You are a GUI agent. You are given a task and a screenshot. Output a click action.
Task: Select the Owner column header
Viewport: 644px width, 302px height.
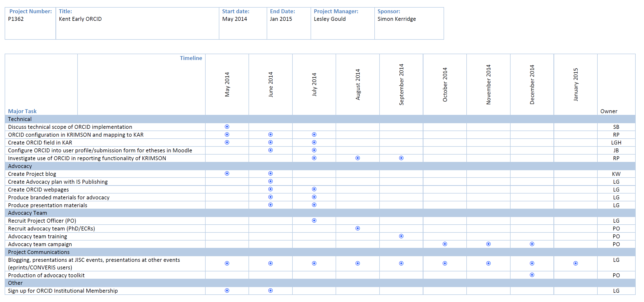(609, 111)
